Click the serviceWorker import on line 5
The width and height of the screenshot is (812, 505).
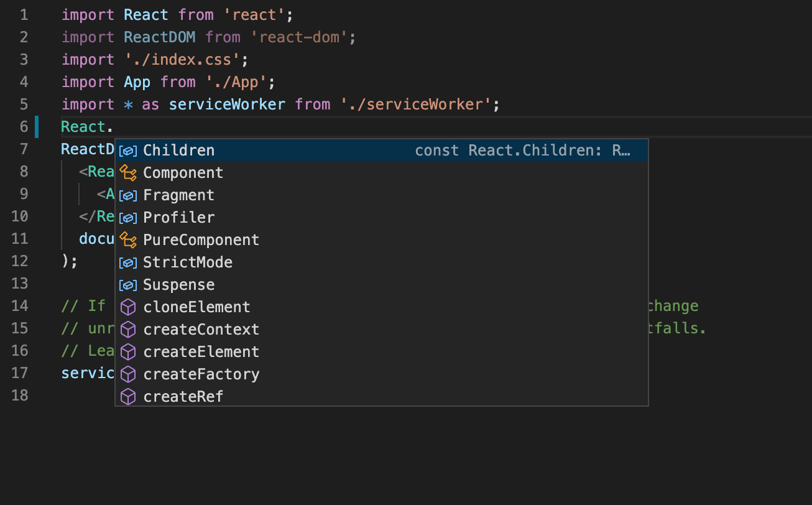click(x=227, y=104)
